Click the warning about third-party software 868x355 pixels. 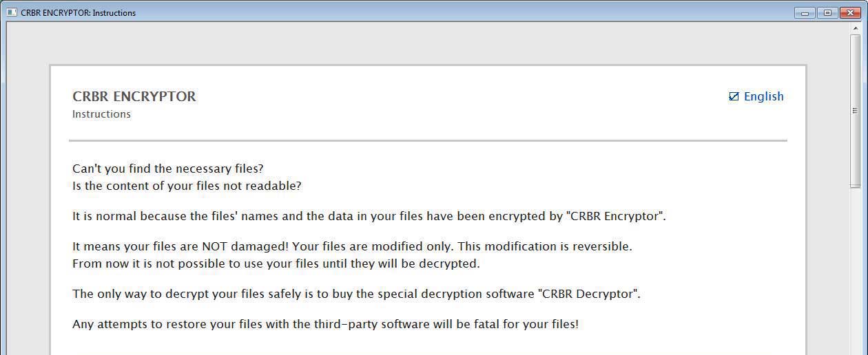pos(326,324)
